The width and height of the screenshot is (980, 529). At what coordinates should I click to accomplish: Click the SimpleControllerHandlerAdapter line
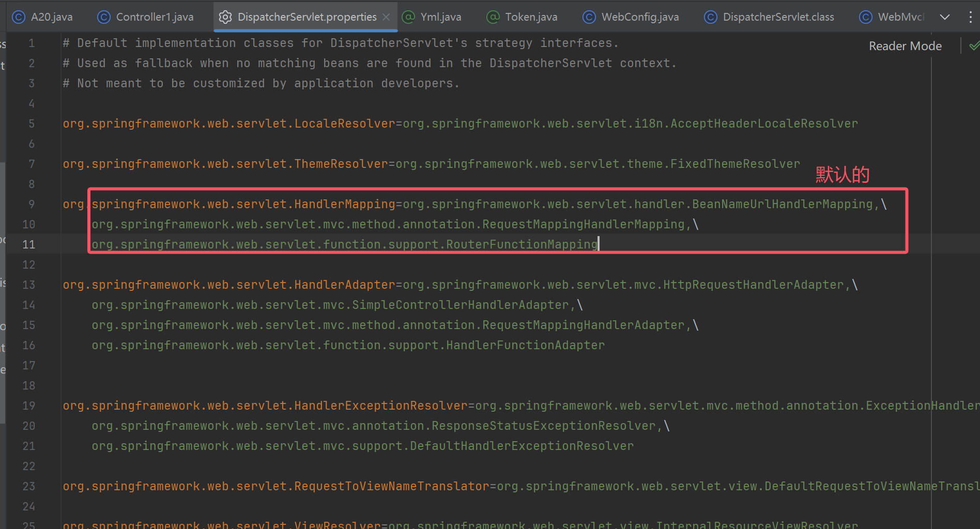[x=337, y=305]
